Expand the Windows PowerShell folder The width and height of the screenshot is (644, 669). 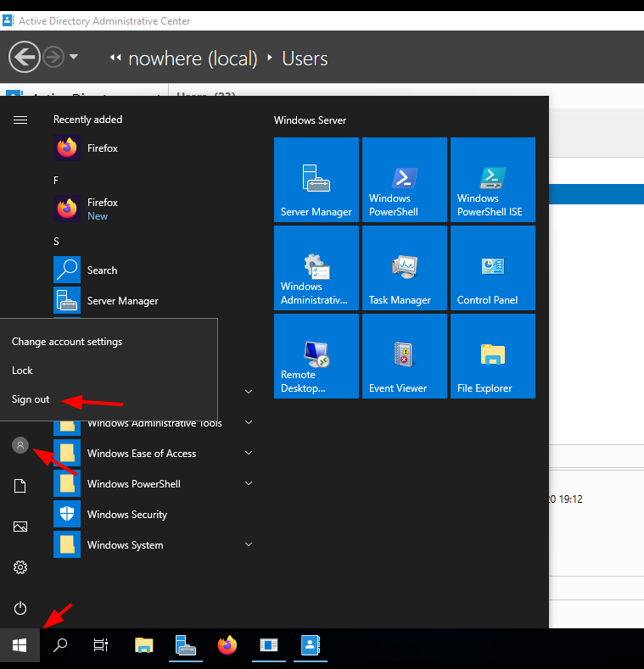point(249,483)
